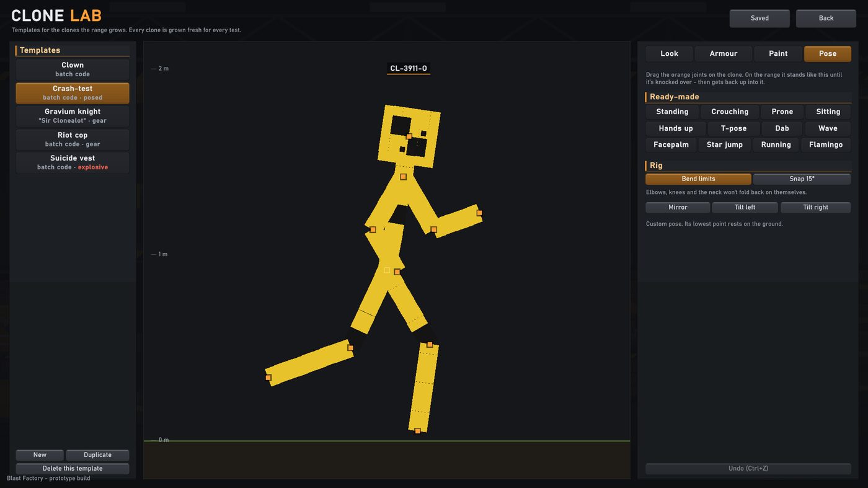
Task: Click the joint at the raised rear foot tip
Action: [268, 377]
